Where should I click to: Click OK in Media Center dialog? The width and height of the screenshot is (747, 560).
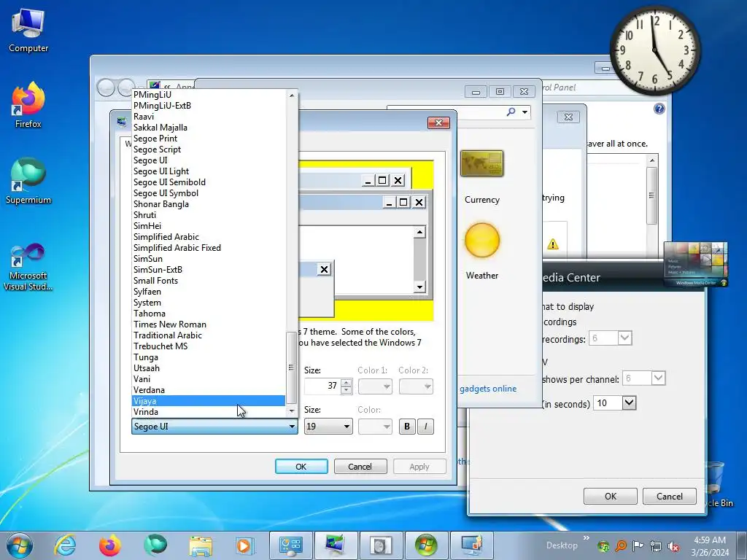click(x=611, y=496)
